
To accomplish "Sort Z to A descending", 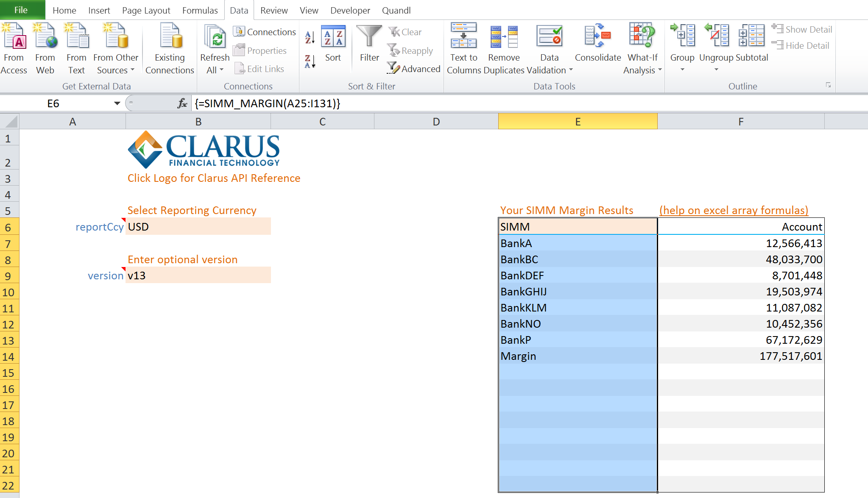I will pos(310,61).
